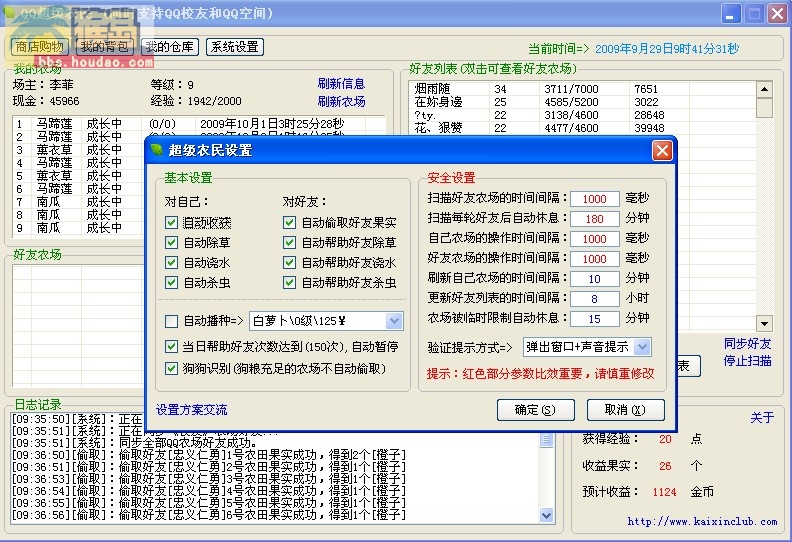
Task: Open the 设置方案交流 link
Action: click(191, 410)
